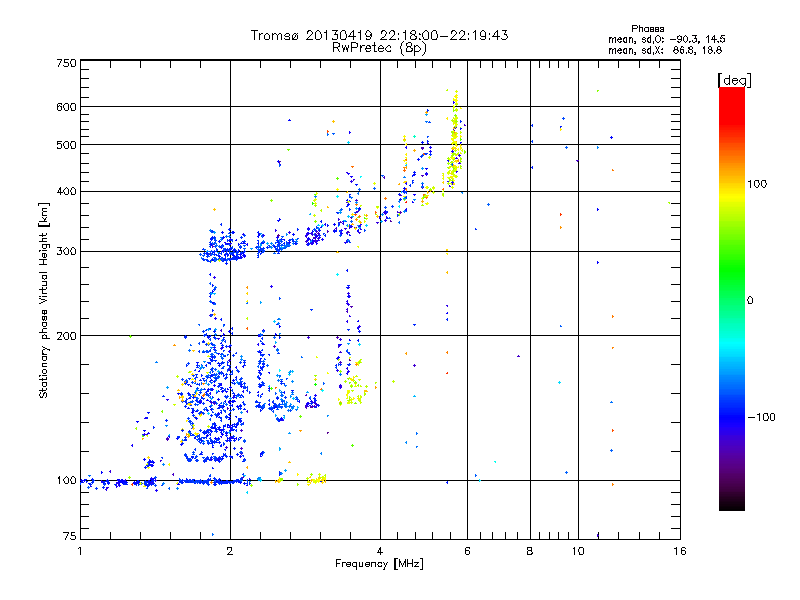Click the y-axis '400' tick label

[66, 191]
